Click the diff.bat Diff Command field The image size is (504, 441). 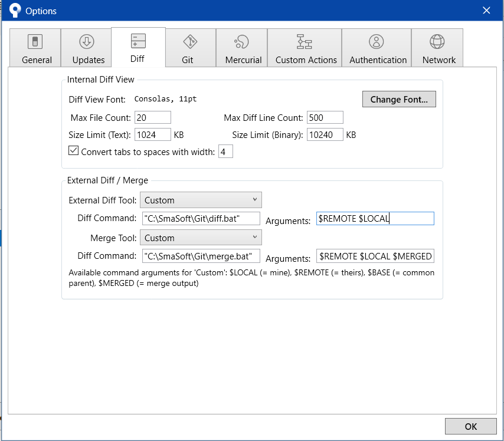pyautogui.click(x=201, y=218)
